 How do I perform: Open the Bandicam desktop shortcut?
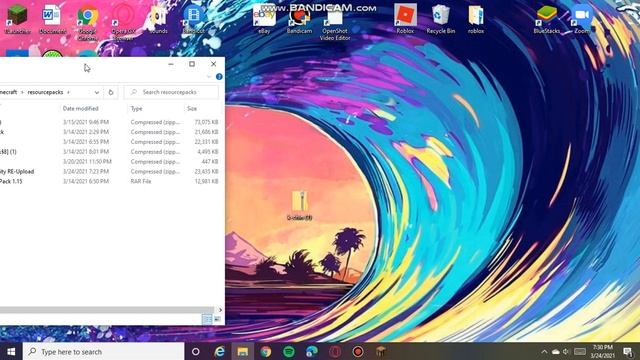pyautogui.click(x=299, y=20)
